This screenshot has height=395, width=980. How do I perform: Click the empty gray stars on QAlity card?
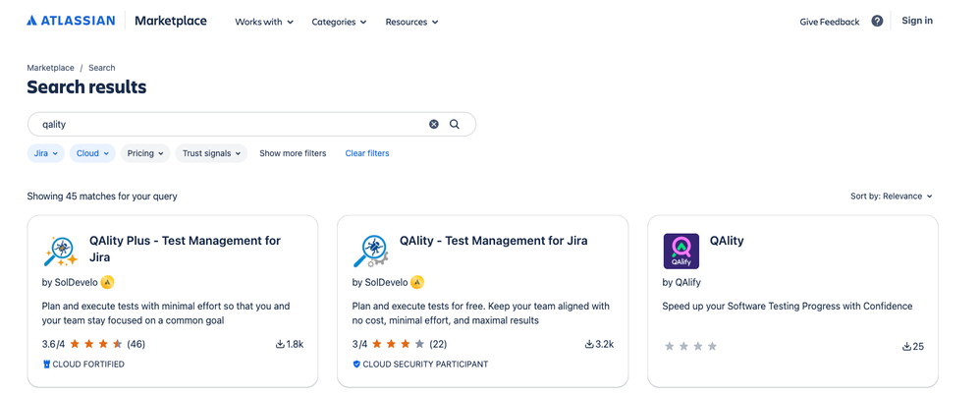pos(690,346)
